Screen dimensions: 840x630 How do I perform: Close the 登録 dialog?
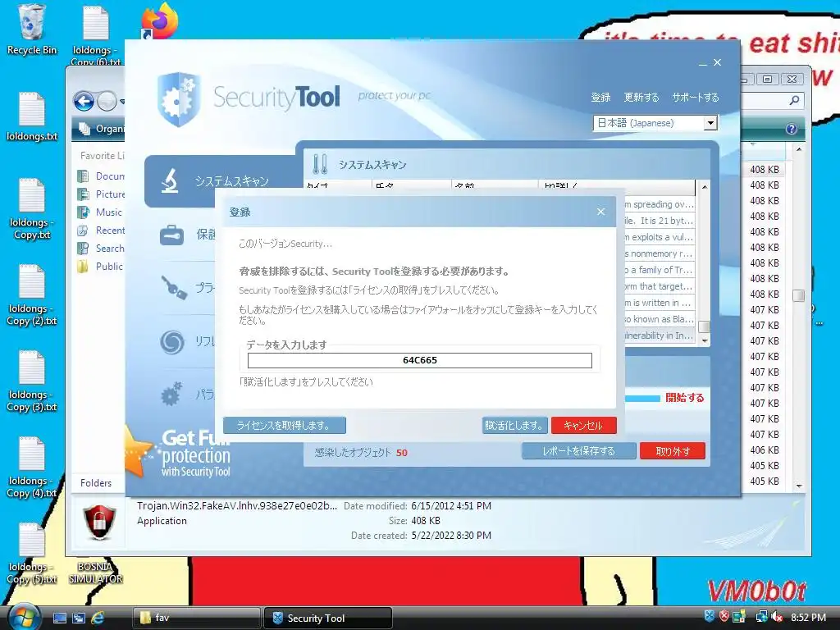[x=600, y=212]
